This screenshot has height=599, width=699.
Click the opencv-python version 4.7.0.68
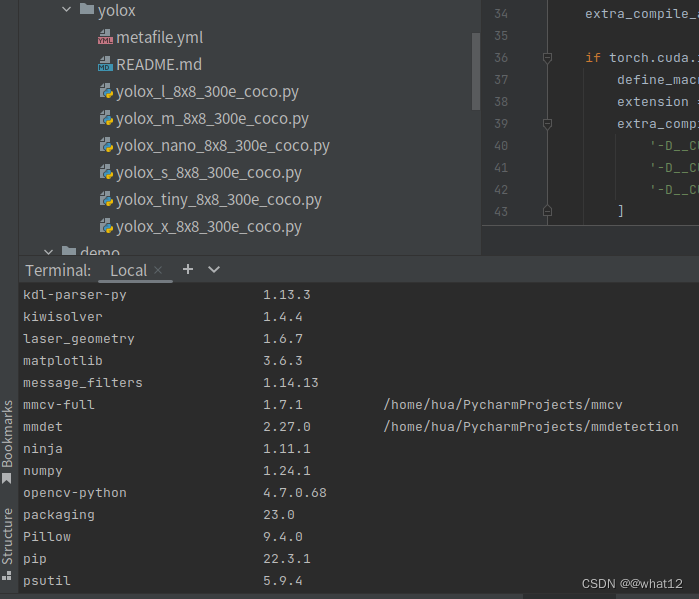point(295,492)
